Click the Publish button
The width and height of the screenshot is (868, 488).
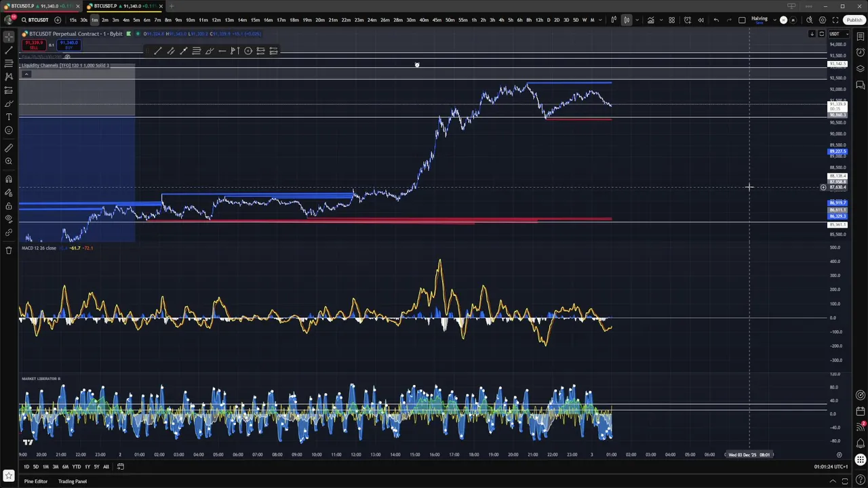pyautogui.click(x=854, y=20)
